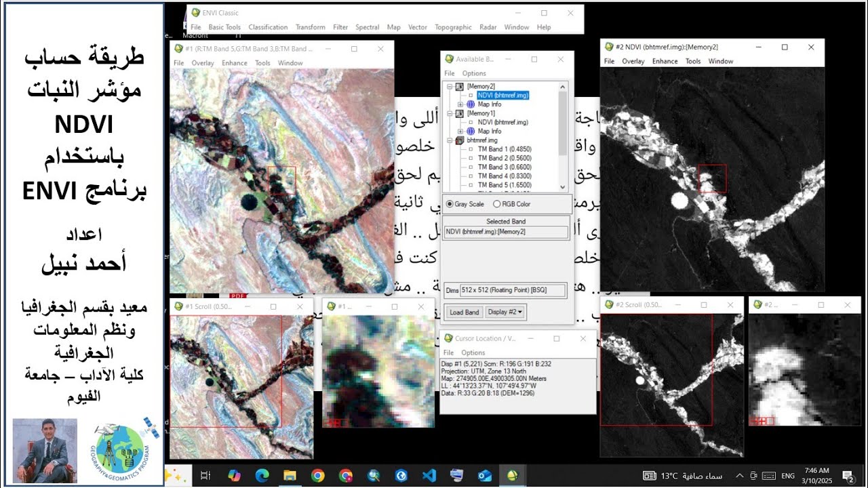Click the #1 Scroll window title icon

pos(178,306)
